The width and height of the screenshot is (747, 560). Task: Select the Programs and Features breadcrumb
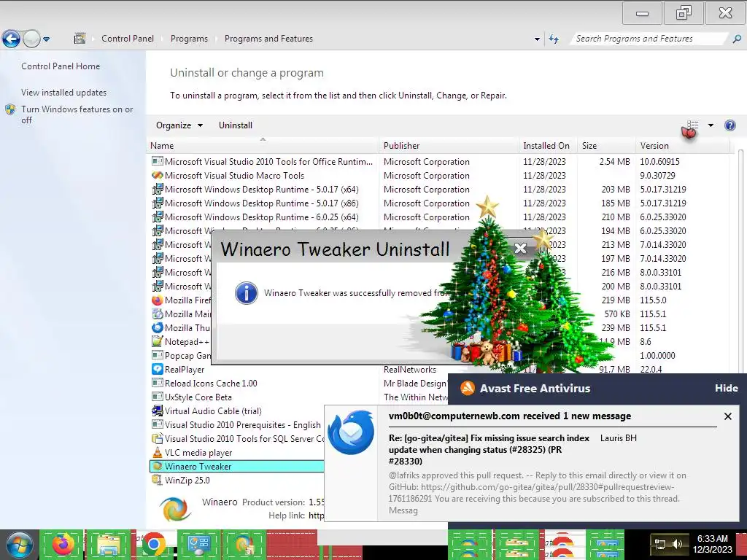click(x=268, y=39)
